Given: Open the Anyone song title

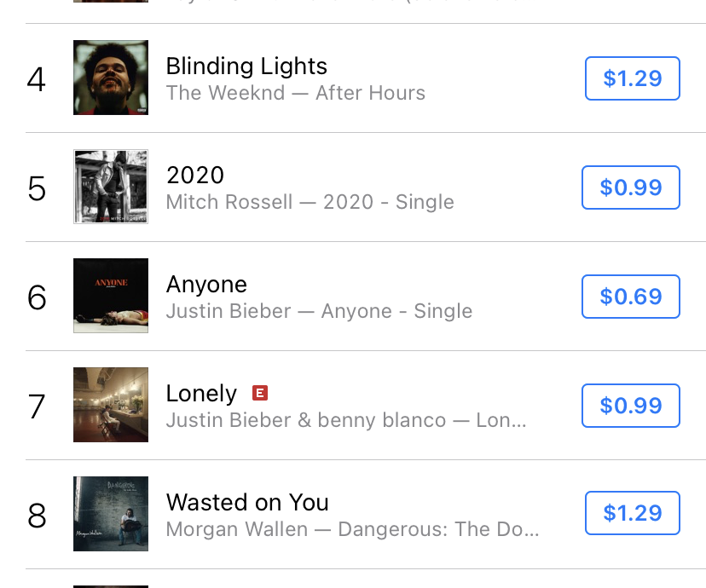Looking at the screenshot, I should click(206, 285).
